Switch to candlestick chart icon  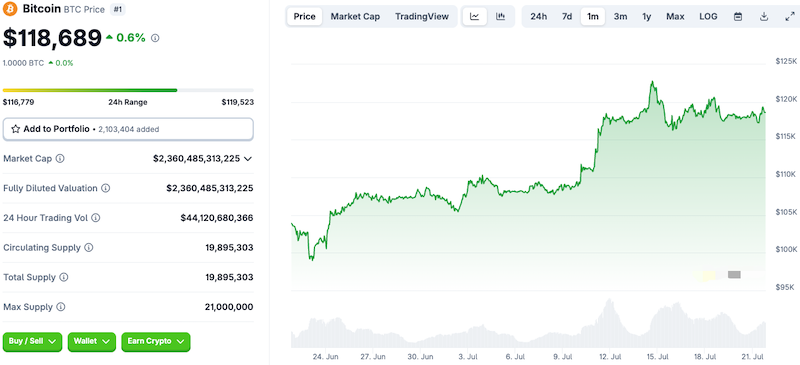click(x=501, y=16)
